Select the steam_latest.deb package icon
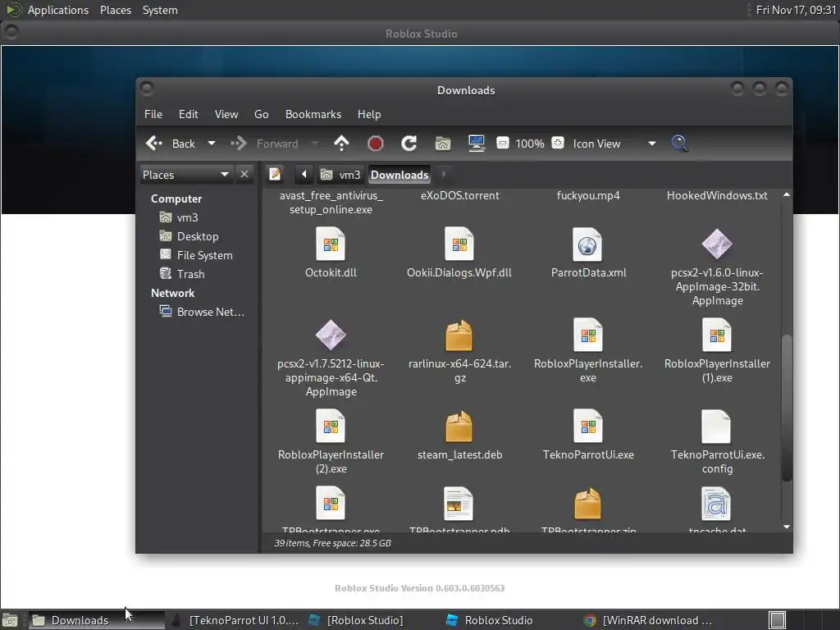The width and height of the screenshot is (840, 630). (x=459, y=427)
